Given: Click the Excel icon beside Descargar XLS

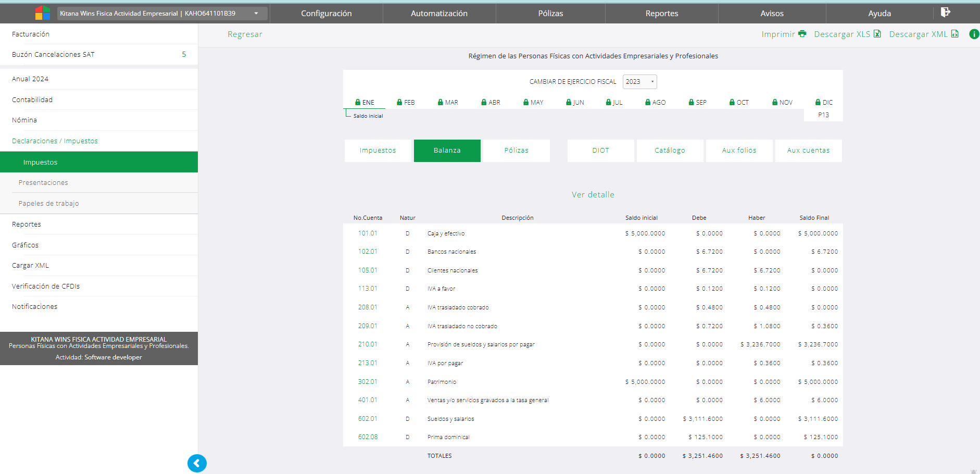Looking at the screenshot, I should 877,34.
